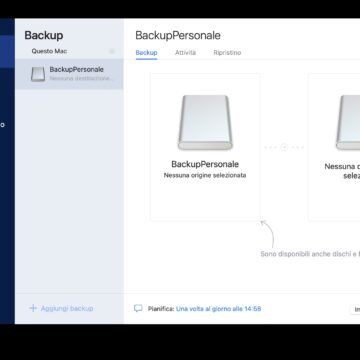Image resolution: width=360 pixels, height=360 pixels.
Task: Click the destination drive icon on right card
Action: pos(348,122)
